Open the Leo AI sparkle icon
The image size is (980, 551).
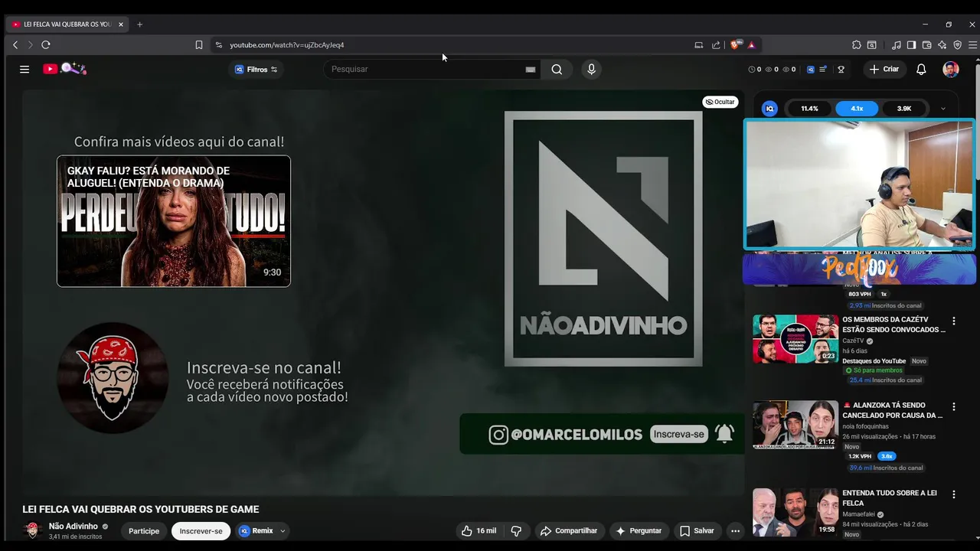tap(942, 45)
